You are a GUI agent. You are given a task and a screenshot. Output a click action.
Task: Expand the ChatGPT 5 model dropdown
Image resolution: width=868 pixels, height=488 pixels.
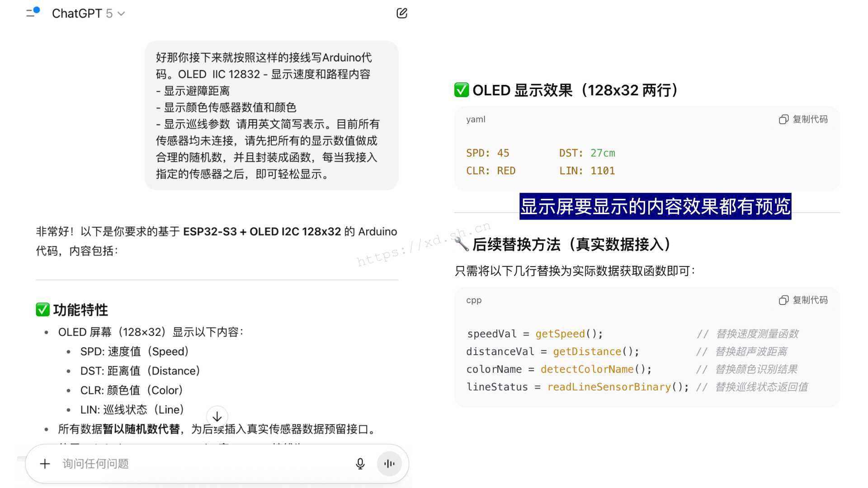(89, 14)
